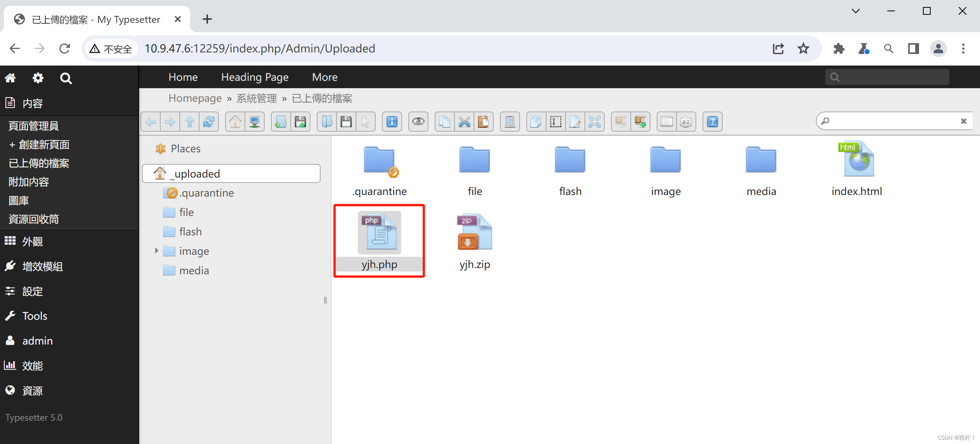Open Quick Look preview eye icon

pos(418,122)
